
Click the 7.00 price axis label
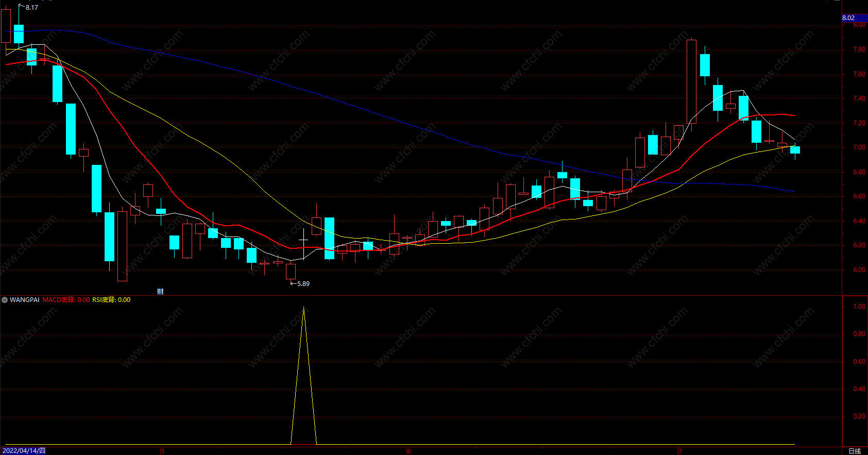[x=859, y=147]
